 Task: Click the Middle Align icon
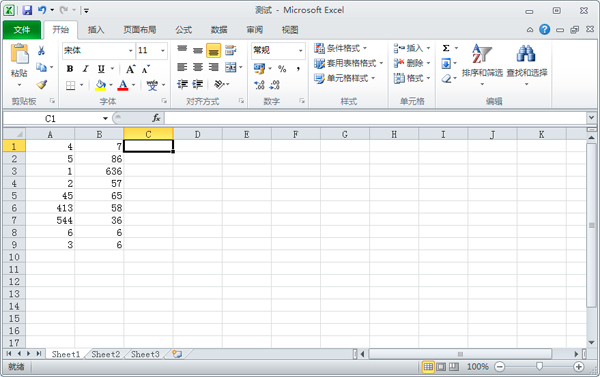198,50
